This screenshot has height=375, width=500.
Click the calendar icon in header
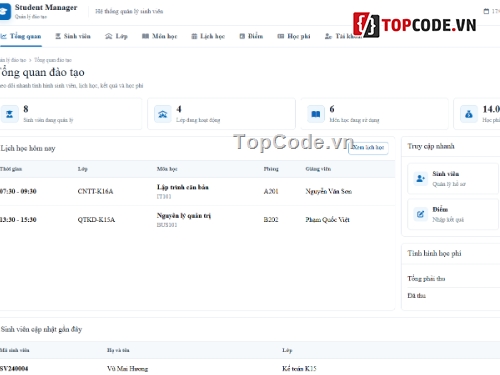coord(486,11)
